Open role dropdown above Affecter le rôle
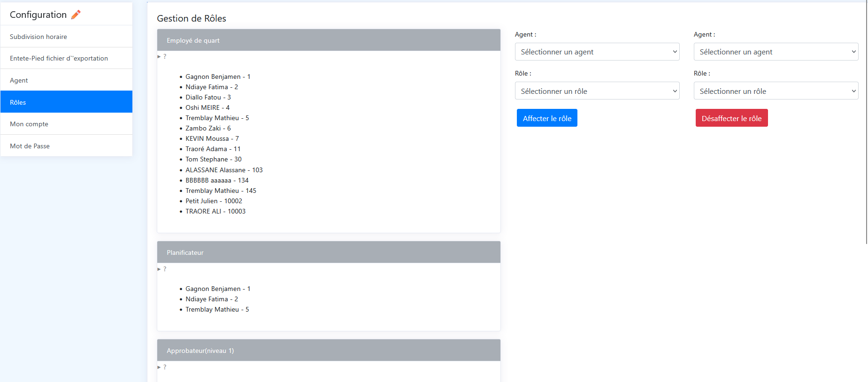The width and height of the screenshot is (868, 382). [597, 91]
